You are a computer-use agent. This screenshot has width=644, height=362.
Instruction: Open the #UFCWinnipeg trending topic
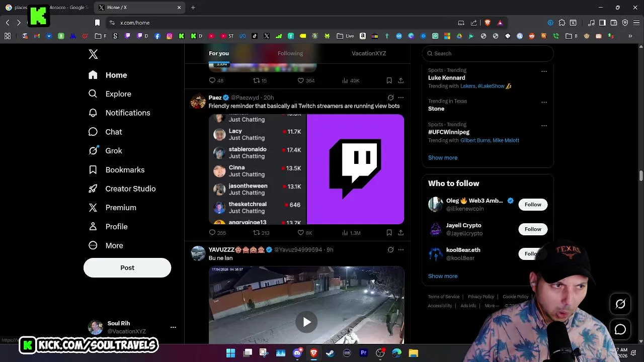[449, 132]
